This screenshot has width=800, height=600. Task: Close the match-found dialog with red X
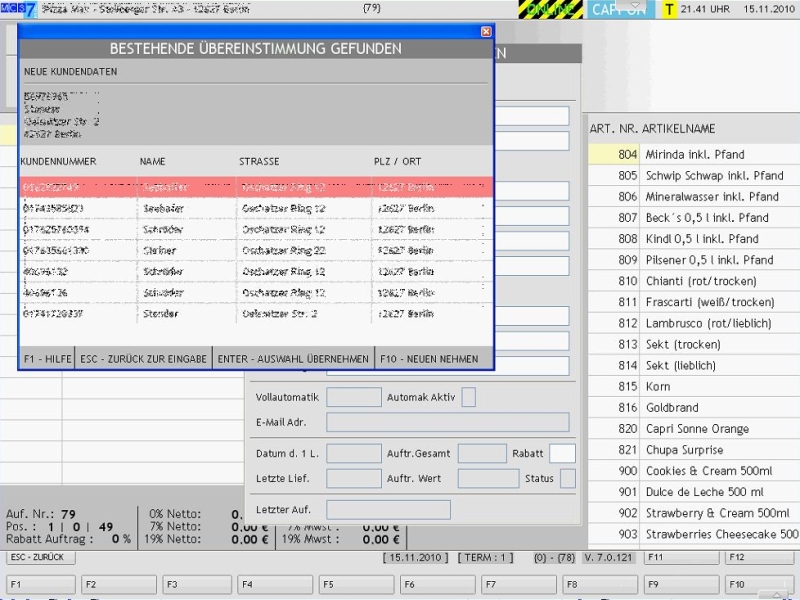486,32
